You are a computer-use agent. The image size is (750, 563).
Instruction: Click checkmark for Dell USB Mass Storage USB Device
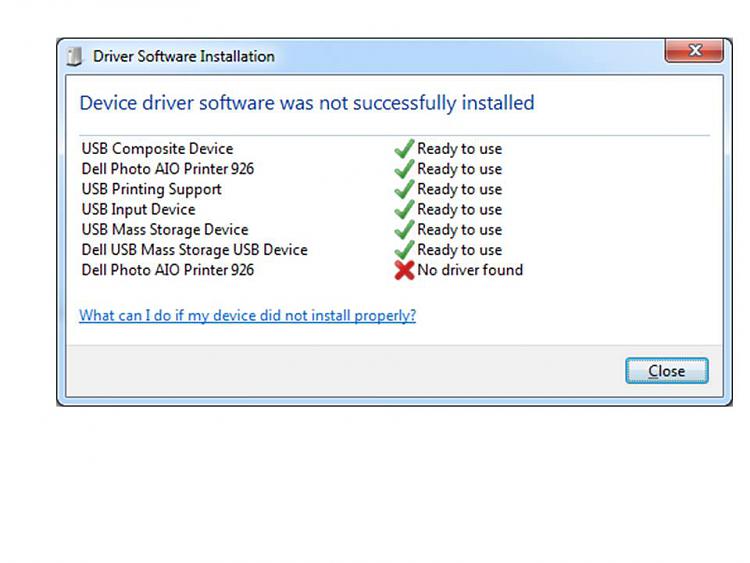pyautogui.click(x=404, y=249)
